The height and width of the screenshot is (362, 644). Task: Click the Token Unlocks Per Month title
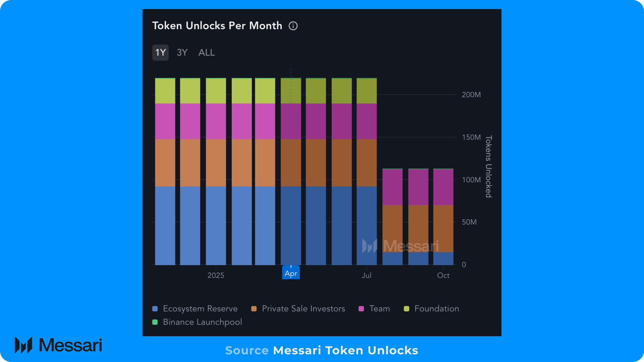click(x=217, y=26)
